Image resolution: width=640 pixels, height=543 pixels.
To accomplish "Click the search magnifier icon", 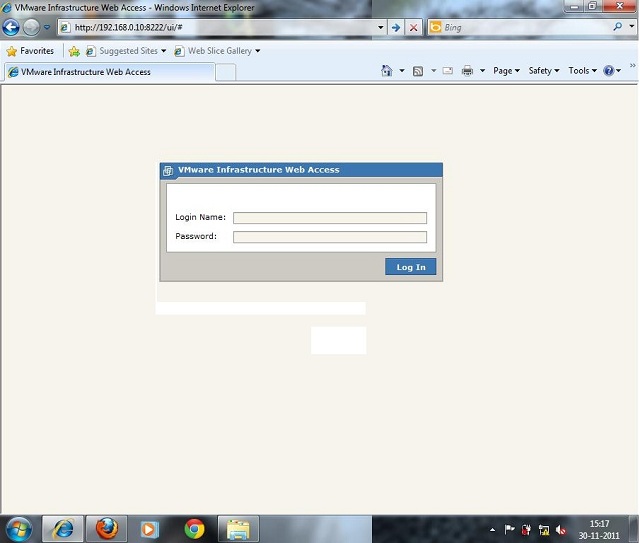I will click(618, 27).
